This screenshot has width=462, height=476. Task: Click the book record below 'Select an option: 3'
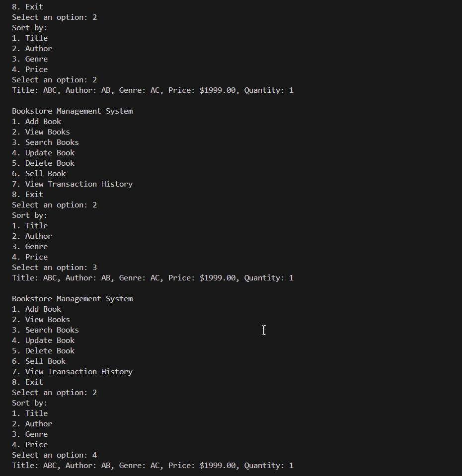coord(153,278)
